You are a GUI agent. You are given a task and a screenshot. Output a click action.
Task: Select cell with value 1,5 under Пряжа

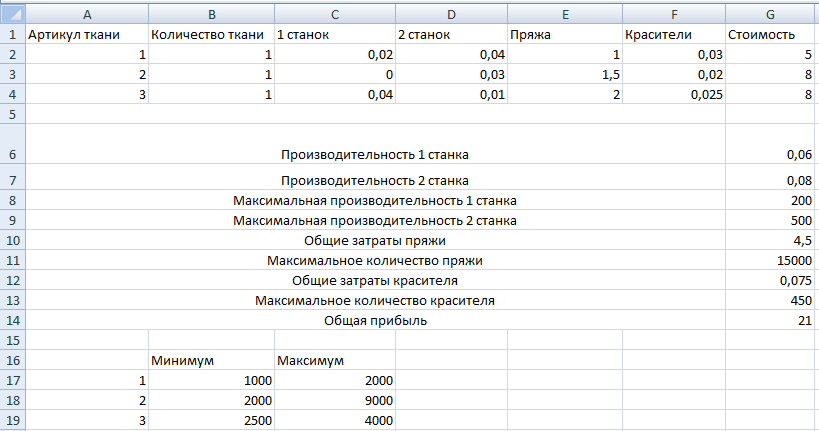(565, 74)
